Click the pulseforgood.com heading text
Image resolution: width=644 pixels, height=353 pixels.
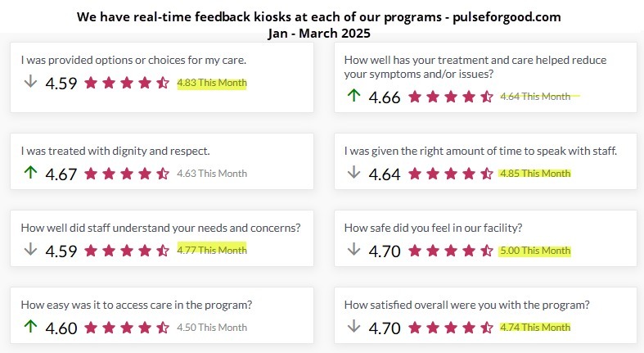point(507,17)
